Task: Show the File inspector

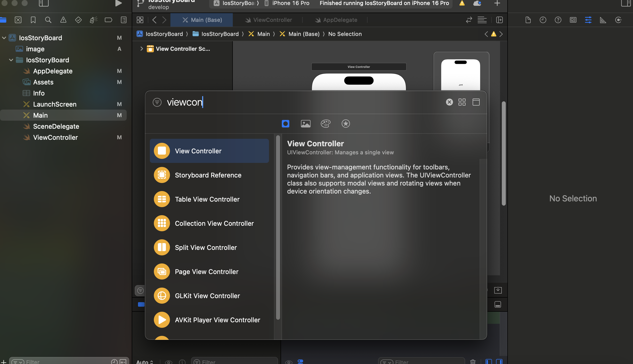Action: point(528,20)
